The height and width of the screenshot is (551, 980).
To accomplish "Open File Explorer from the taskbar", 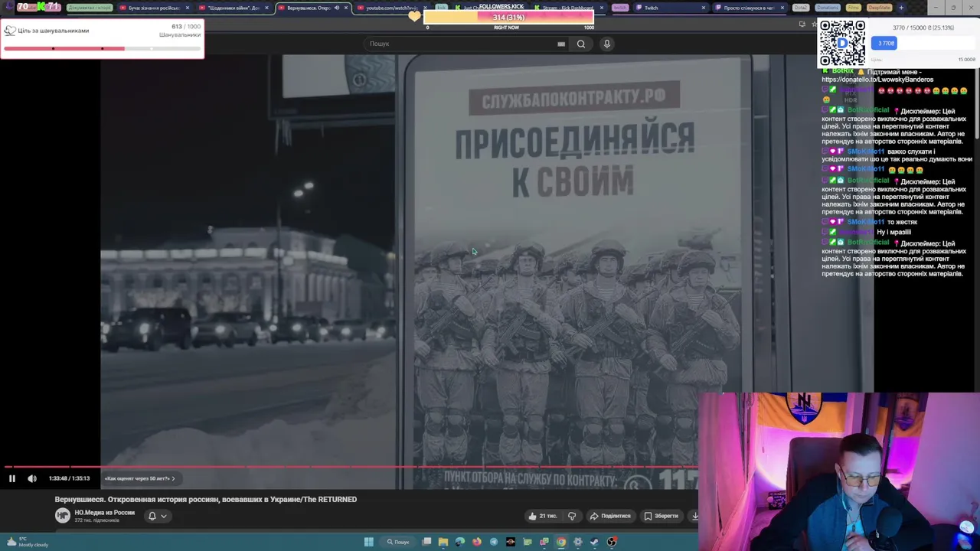I will click(x=443, y=542).
